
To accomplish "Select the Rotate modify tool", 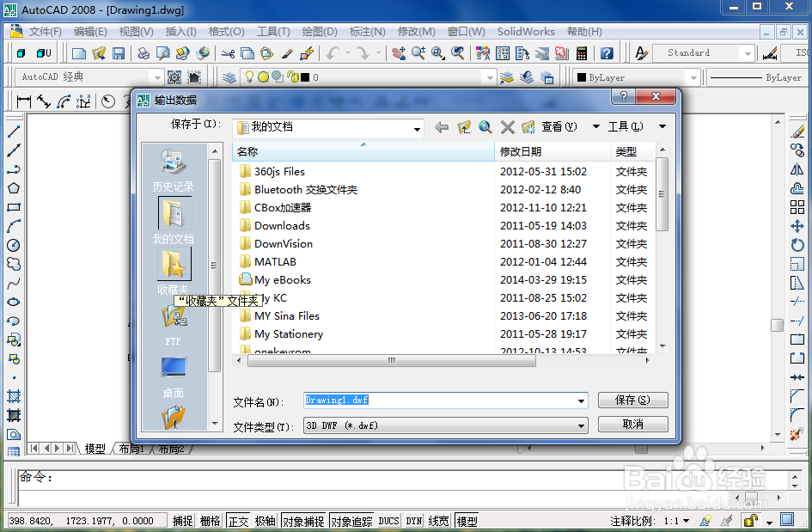I will 797,245.
